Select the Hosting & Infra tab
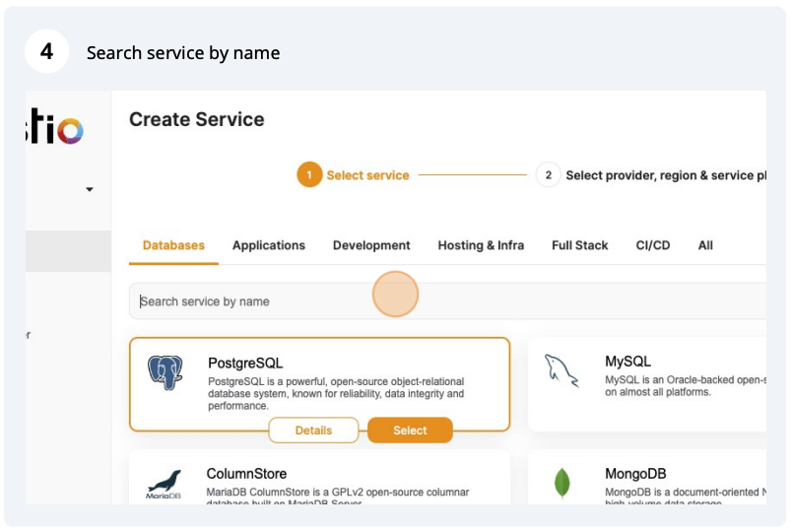This screenshot has width=792, height=532. 481,245
